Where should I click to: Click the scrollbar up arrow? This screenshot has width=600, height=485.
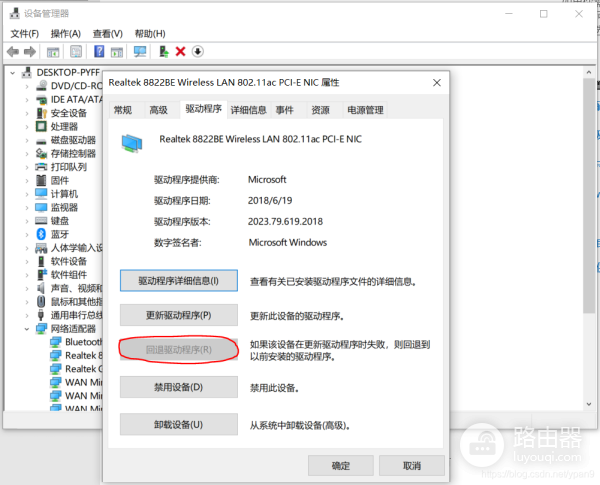pyautogui.click(x=589, y=72)
